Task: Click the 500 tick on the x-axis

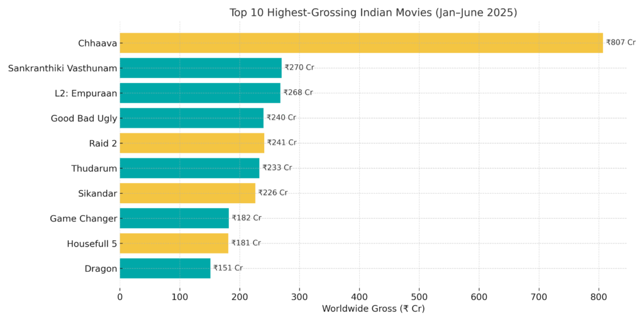Action: [x=419, y=296]
